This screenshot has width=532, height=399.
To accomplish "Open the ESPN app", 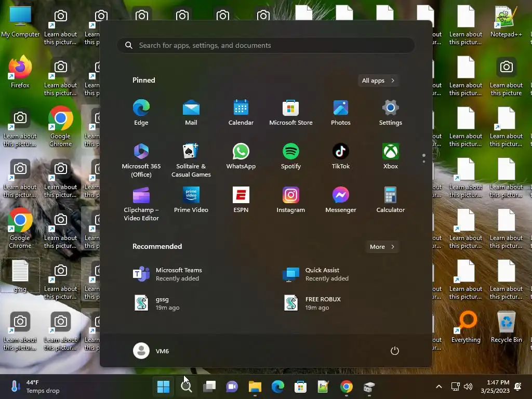I will pyautogui.click(x=241, y=200).
